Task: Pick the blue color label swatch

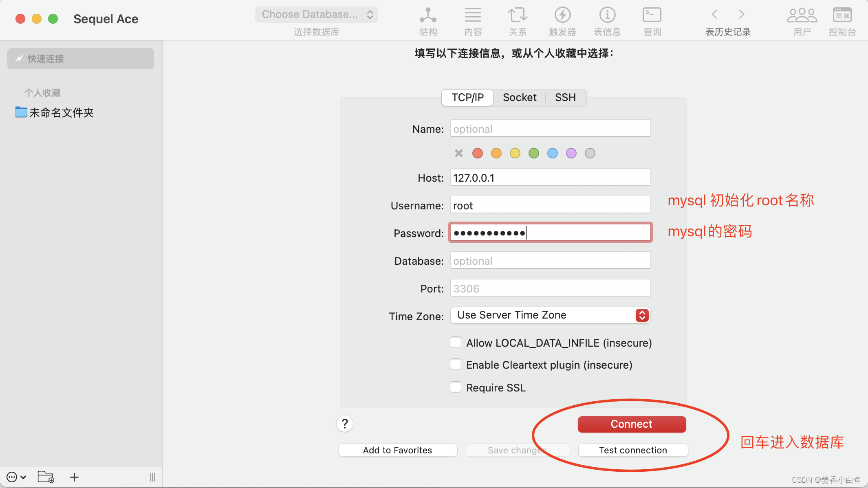Action: 553,153
